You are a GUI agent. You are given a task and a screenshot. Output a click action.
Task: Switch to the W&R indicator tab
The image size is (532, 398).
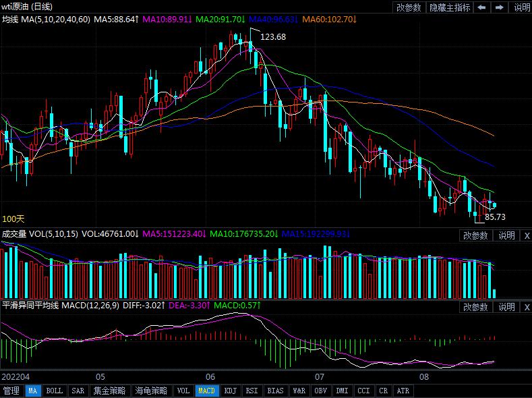pos(299,391)
